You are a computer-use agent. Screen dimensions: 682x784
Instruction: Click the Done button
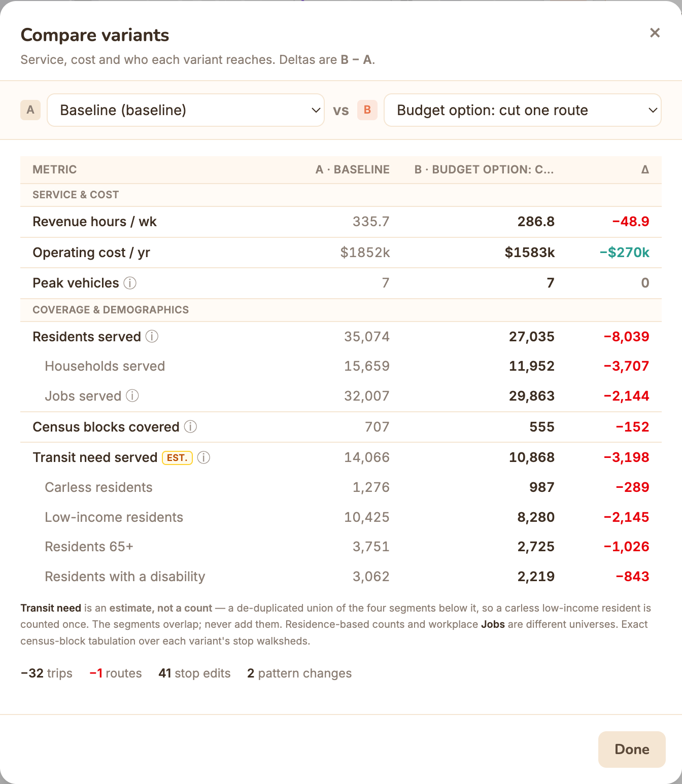click(632, 749)
